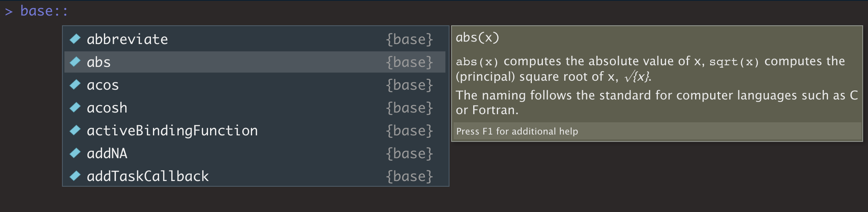Click the {base} label on the abs row
Viewport: 868px width, 212px height.
(409, 62)
